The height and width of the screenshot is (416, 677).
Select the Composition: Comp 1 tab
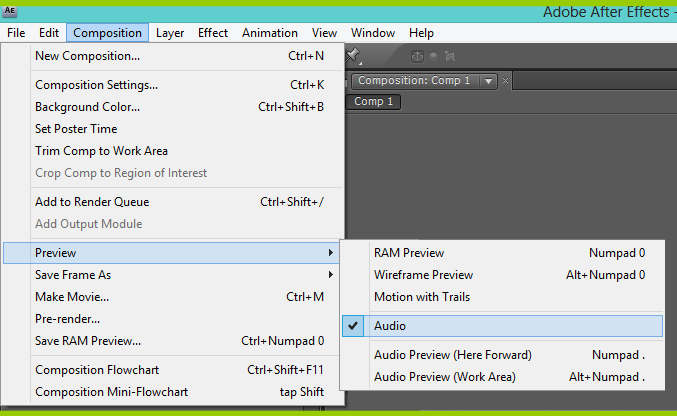(x=414, y=81)
